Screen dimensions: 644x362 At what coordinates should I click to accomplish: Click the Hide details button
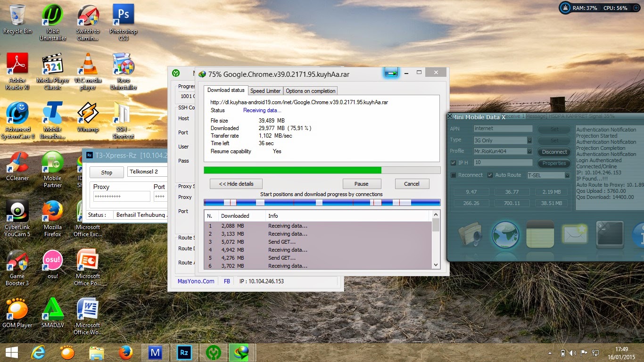[x=236, y=184]
